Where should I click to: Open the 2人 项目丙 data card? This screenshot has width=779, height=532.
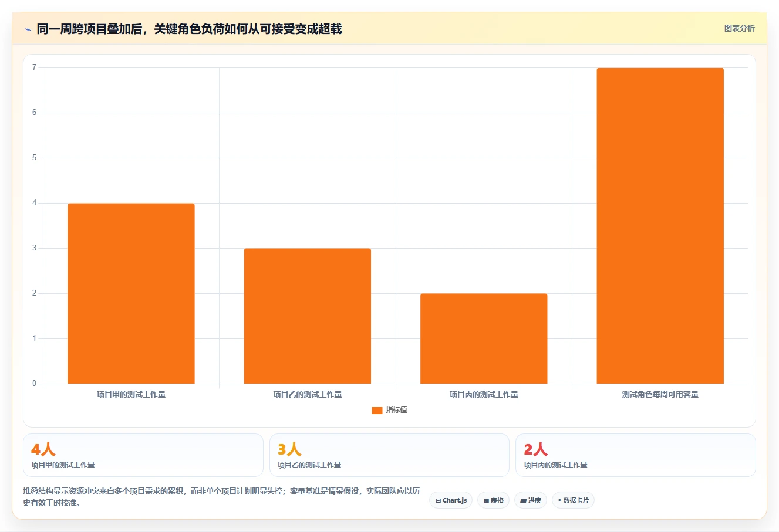point(635,455)
